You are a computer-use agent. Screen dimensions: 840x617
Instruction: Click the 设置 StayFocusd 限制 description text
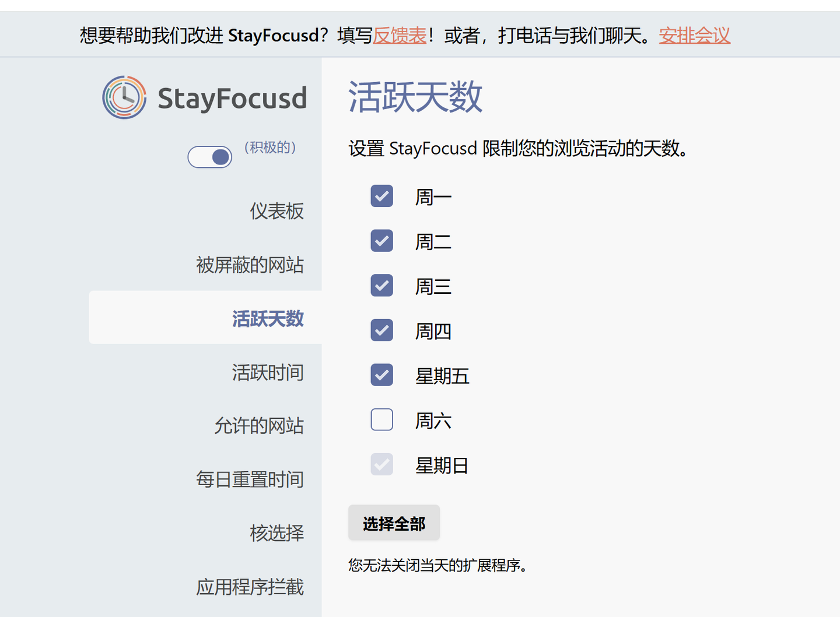pyautogui.click(x=518, y=149)
